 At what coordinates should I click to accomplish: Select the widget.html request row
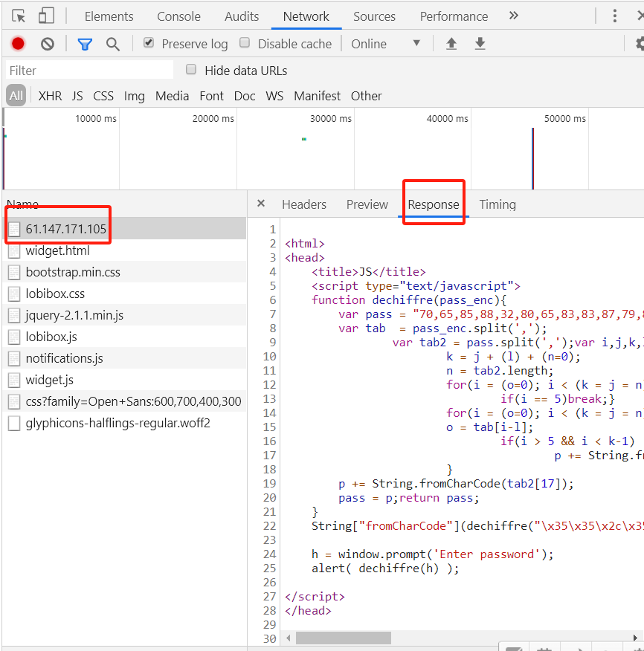(124, 250)
